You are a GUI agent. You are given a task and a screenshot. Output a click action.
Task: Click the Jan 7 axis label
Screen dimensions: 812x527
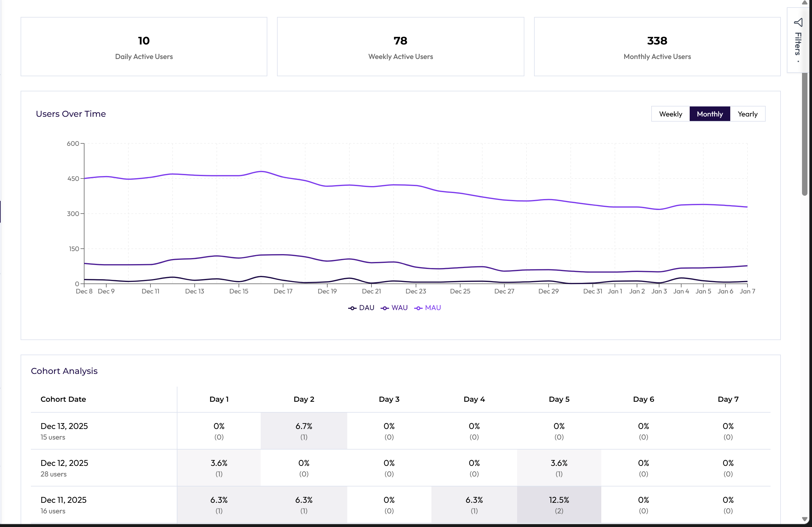747,291
